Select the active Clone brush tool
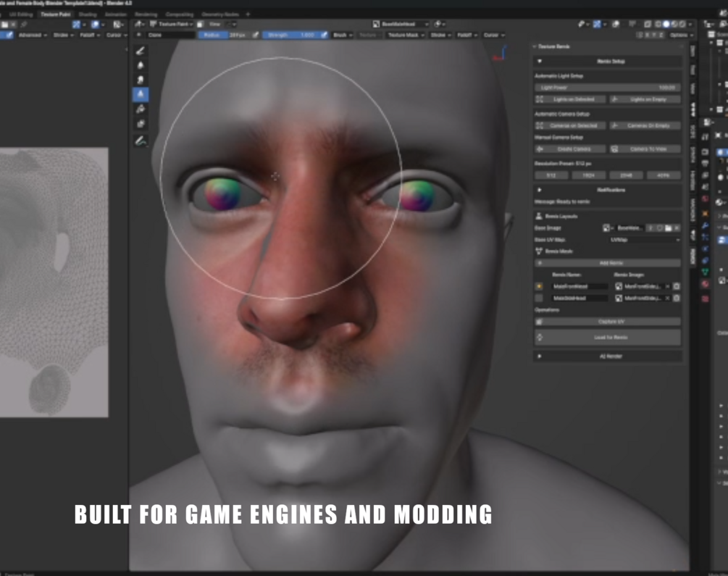This screenshot has width=728, height=576. pyautogui.click(x=141, y=94)
